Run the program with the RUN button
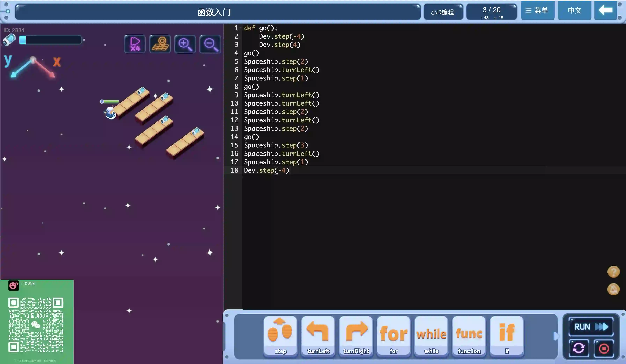The width and height of the screenshot is (626, 364). tap(591, 326)
